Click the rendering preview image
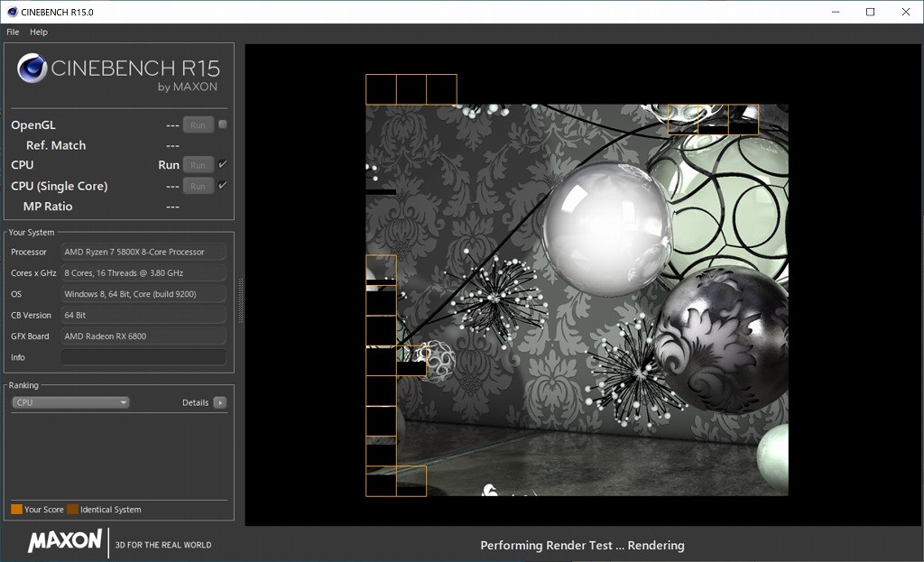924x562 pixels. 577,299
